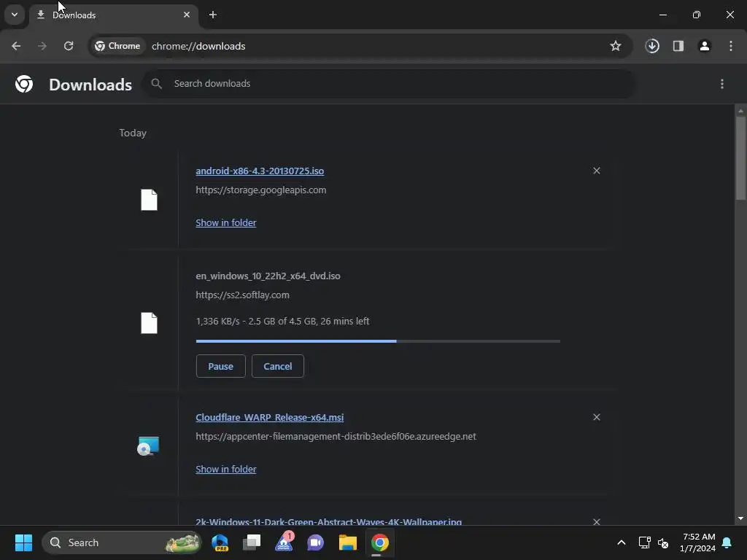Click the Cloudflare WARP installer icon
747x560 pixels.
(148, 446)
